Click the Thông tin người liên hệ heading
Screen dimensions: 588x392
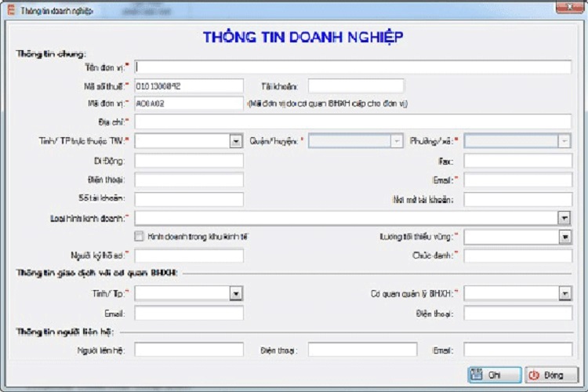[64, 332]
